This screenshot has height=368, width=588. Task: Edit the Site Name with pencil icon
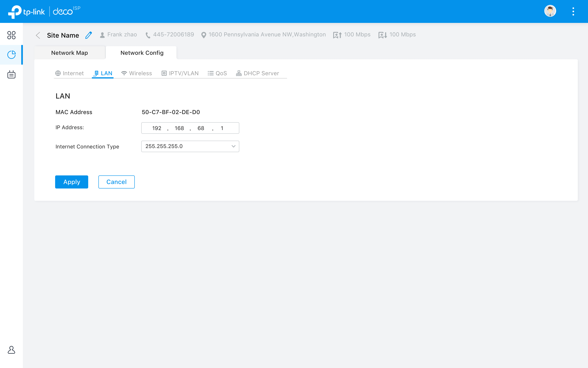pyautogui.click(x=89, y=35)
